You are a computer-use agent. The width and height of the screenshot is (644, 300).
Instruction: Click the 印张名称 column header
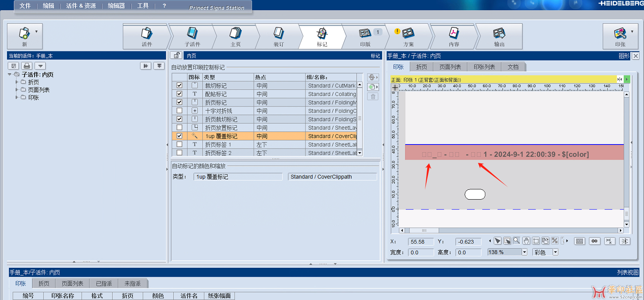click(x=63, y=296)
